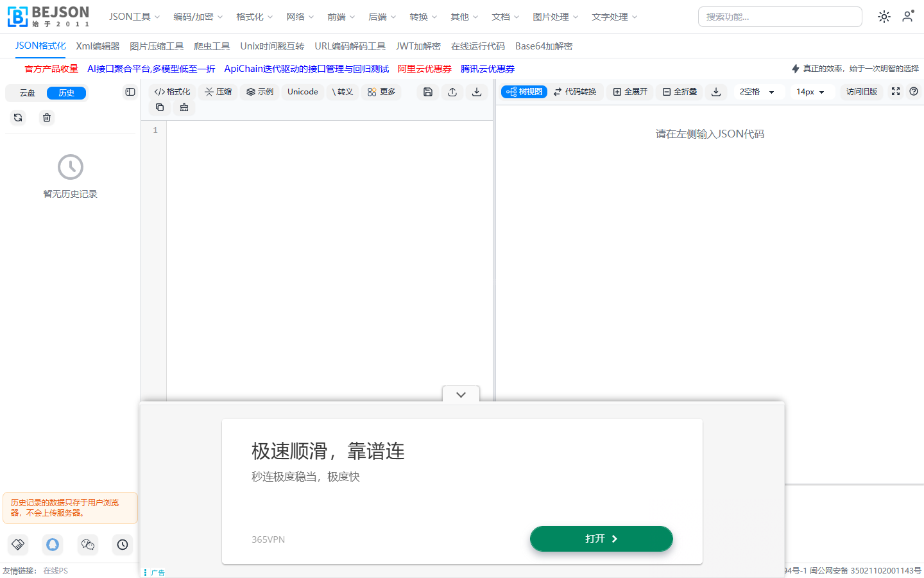
Task: Select the 在线运行代码 tab
Action: [478, 46]
